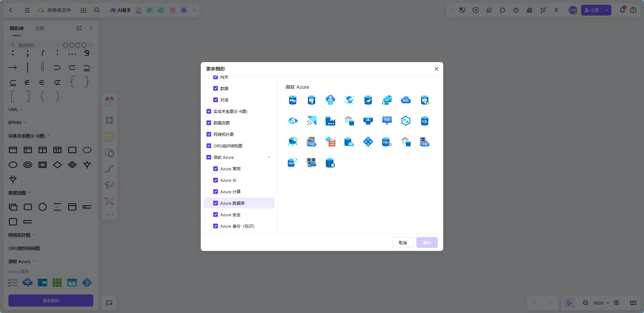Collapse the 微软 Azure category arrow in dialog
The height and width of the screenshot is (313, 644).
pos(269,157)
